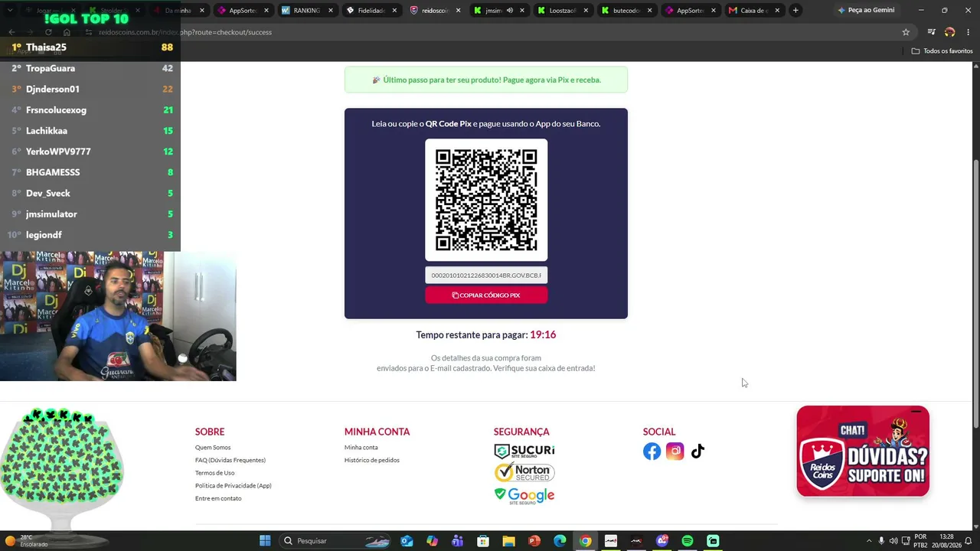Screen dimensions: 980x551
Task: Open the Facebook social page
Action: click(652, 452)
